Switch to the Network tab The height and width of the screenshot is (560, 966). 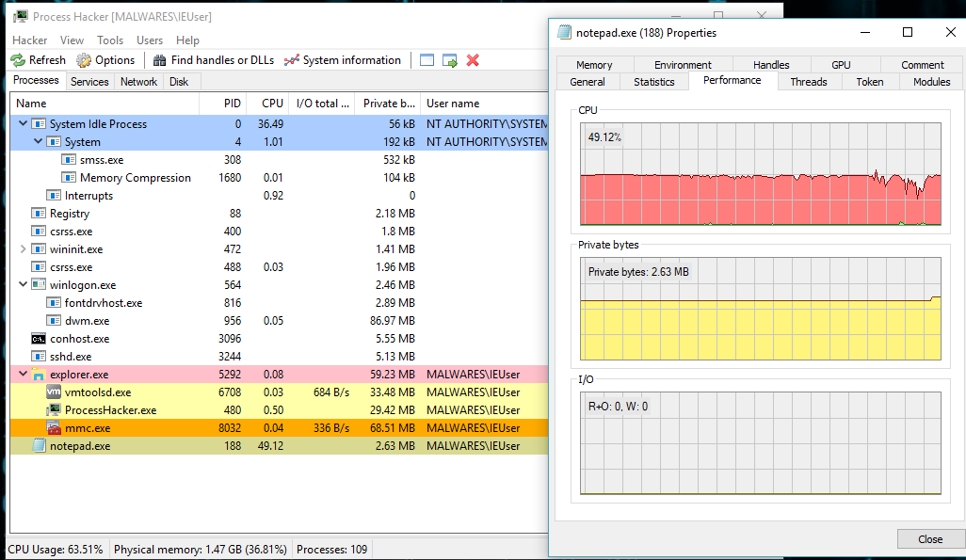138,82
